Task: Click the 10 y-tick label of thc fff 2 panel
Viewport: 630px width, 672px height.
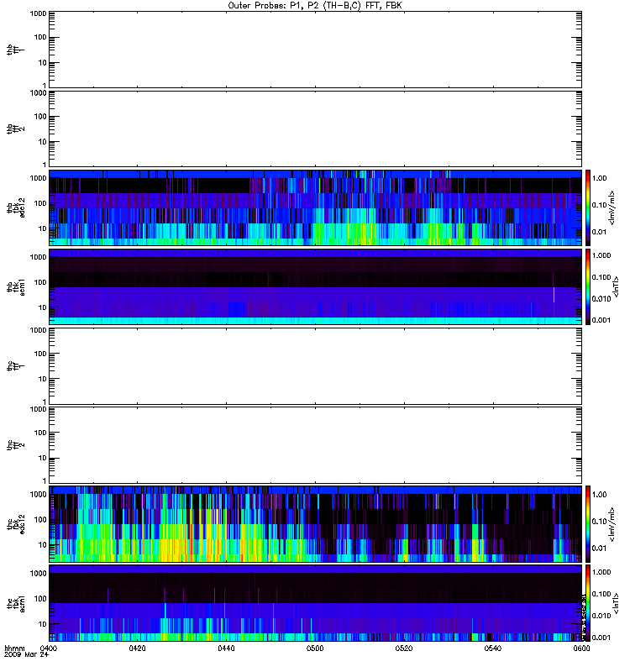Action: 43,458
